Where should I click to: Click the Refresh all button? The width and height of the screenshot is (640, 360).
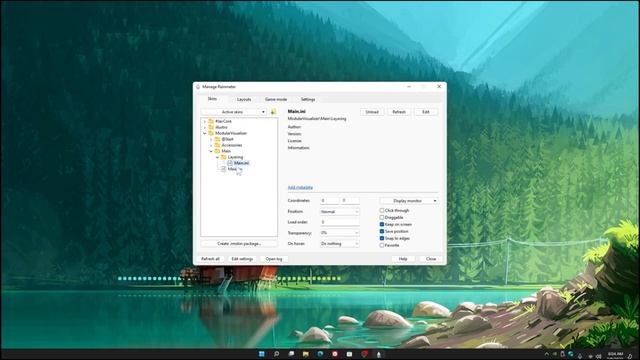210,259
